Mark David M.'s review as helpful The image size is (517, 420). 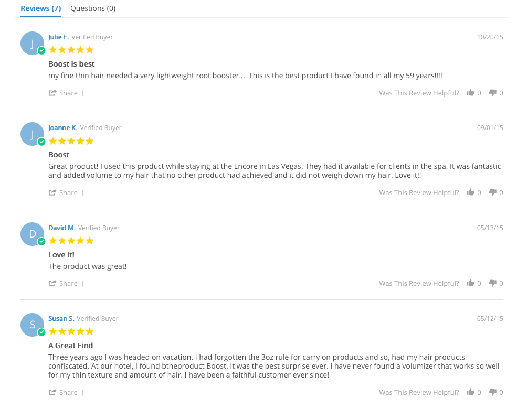[x=471, y=283]
